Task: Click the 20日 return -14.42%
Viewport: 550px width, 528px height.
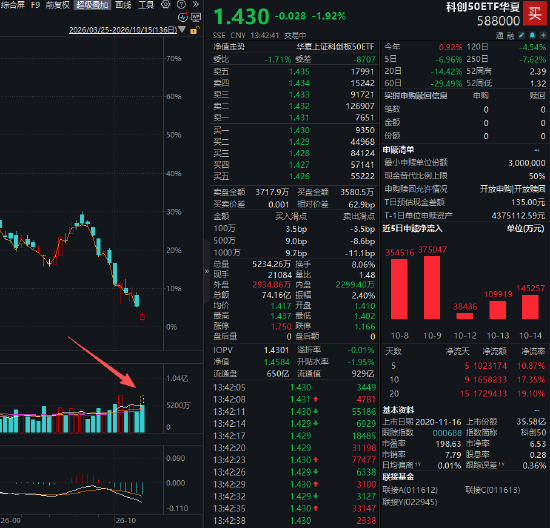Action: [x=446, y=72]
